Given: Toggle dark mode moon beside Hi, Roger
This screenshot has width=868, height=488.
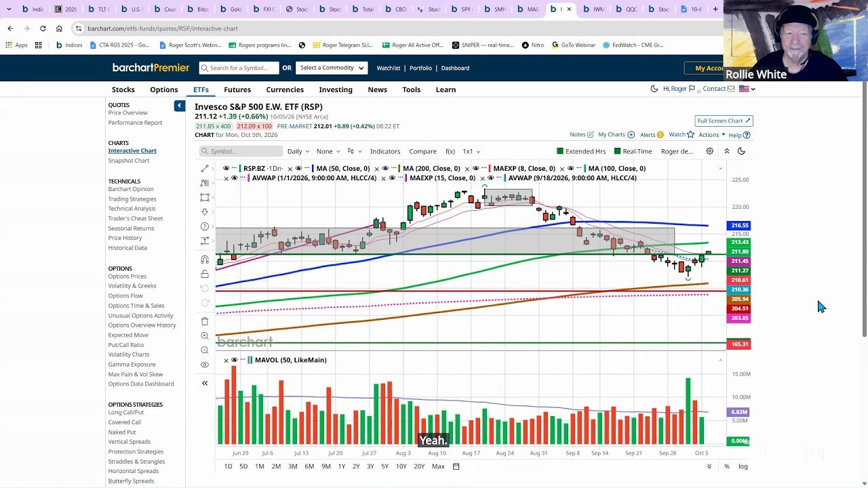Looking at the screenshot, I should point(654,89).
